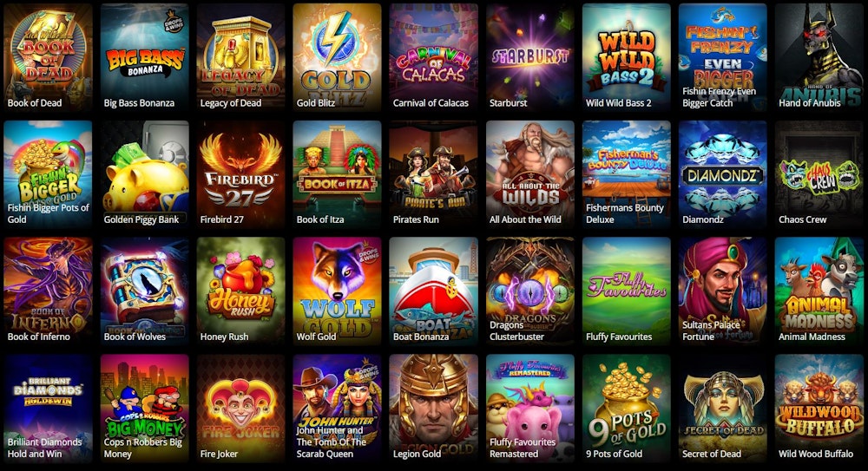Click the Wild Wood Buffalo game tile

[819, 409]
